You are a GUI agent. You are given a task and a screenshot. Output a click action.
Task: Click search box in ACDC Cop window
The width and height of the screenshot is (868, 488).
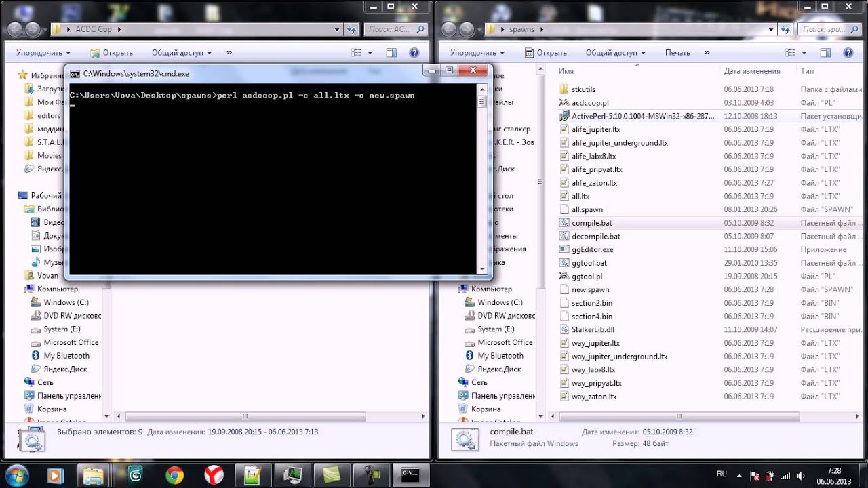tap(396, 30)
